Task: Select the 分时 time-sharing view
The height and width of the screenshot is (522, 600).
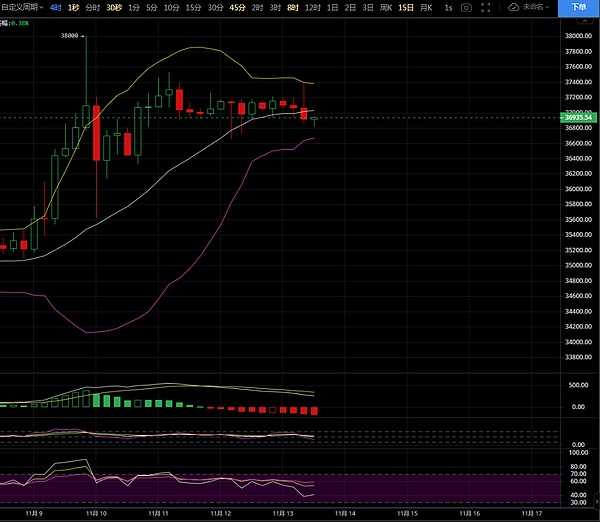Action: pos(92,7)
